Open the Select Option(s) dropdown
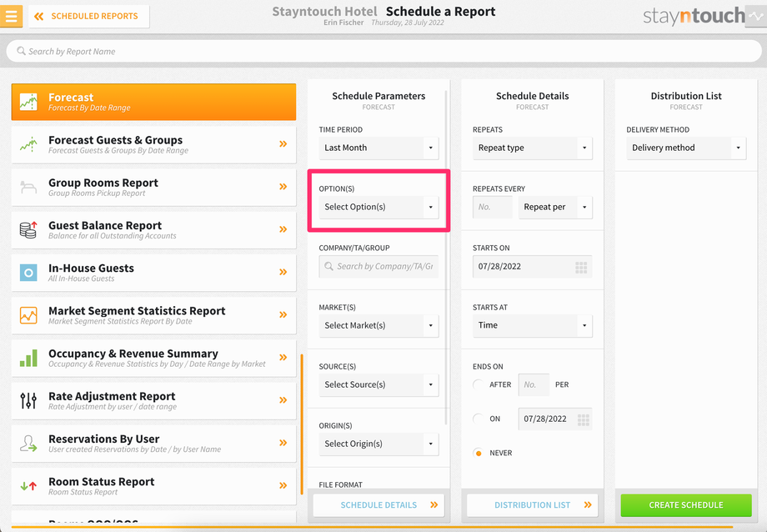This screenshot has height=532, width=767. [x=378, y=207]
